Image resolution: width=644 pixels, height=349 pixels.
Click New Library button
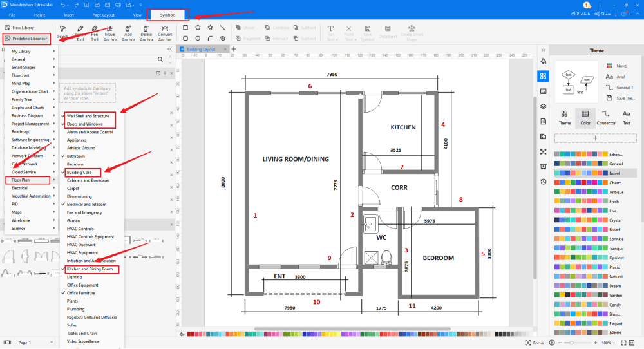point(19,28)
